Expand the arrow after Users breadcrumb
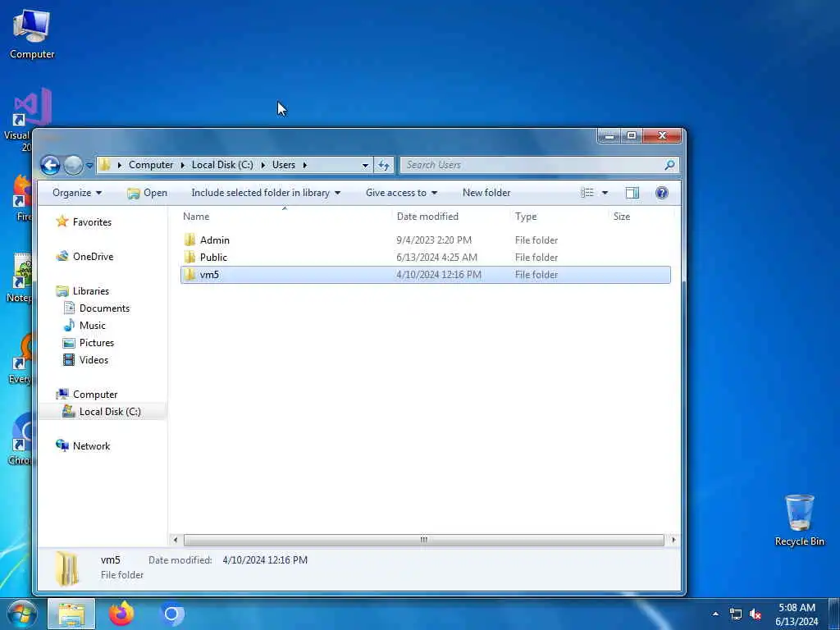The height and width of the screenshot is (630, 840). click(x=305, y=165)
